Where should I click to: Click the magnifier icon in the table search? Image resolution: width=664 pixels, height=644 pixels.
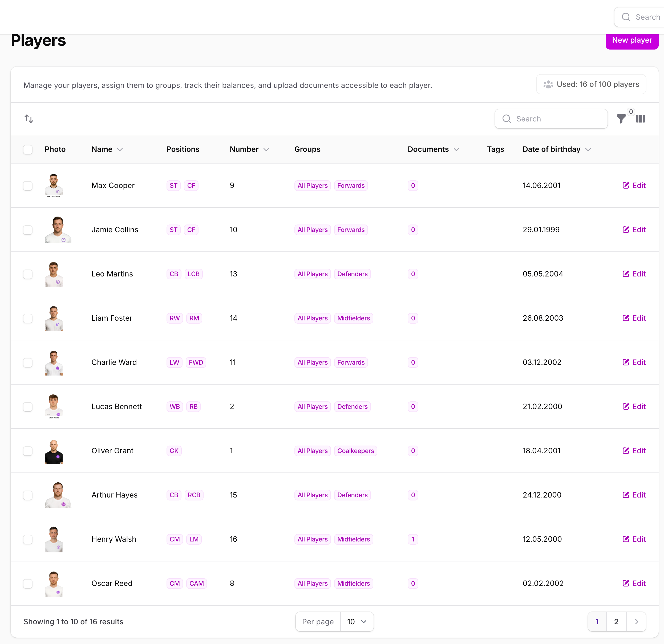(x=507, y=119)
